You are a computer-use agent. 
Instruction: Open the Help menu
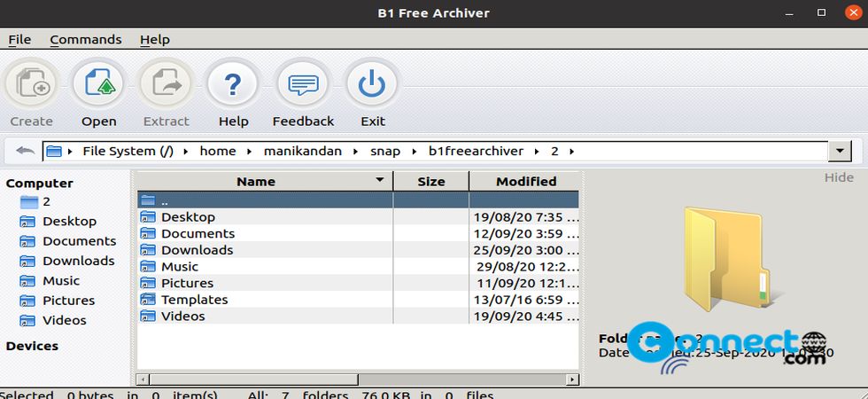(x=155, y=39)
